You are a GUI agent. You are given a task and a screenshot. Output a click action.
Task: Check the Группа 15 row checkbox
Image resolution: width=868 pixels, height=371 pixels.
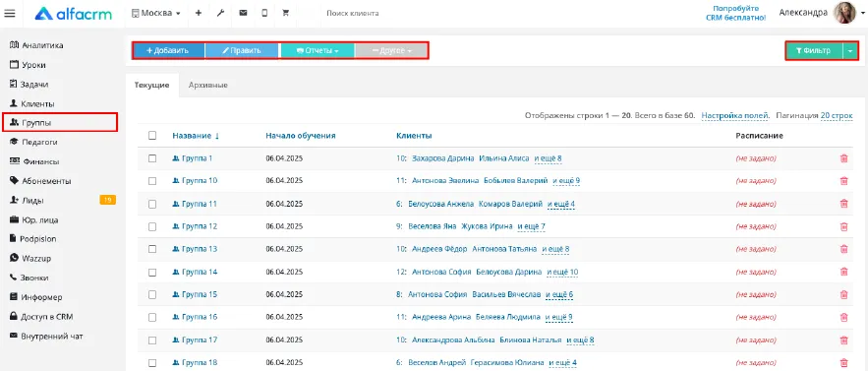coord(152,294)
